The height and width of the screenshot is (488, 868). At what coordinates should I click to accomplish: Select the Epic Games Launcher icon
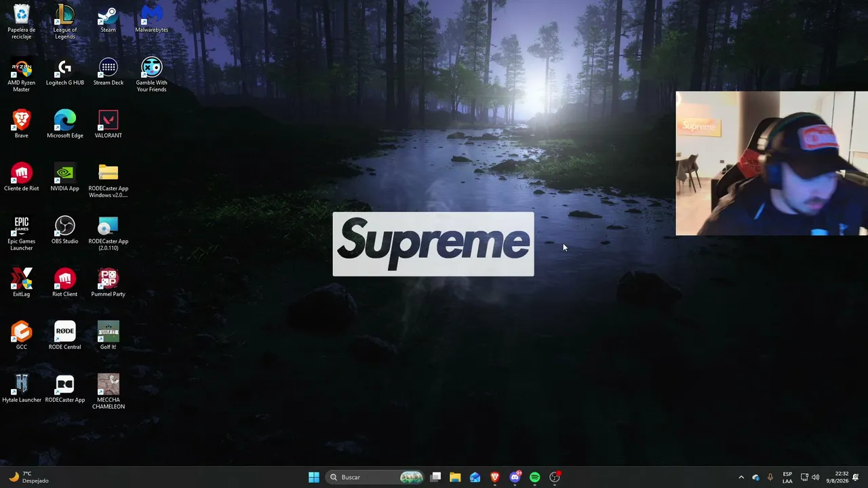pyautogui.click(x=22, y=233)
